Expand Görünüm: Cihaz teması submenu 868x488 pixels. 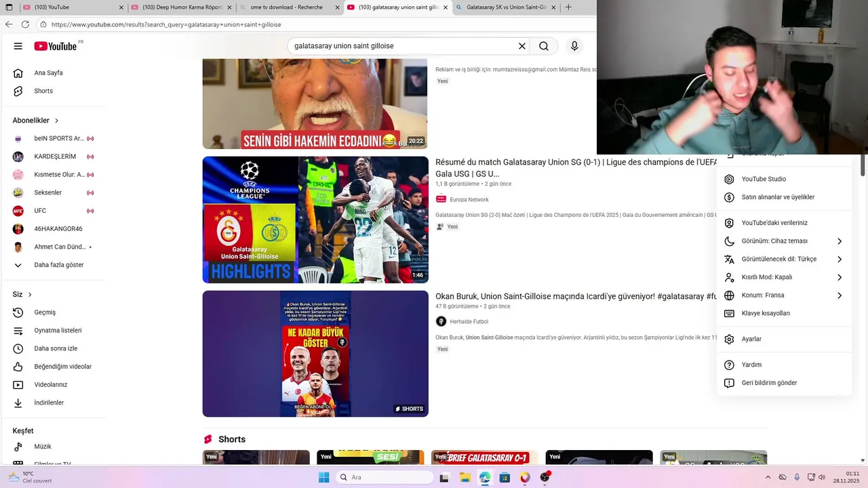(x=784, y=241)
